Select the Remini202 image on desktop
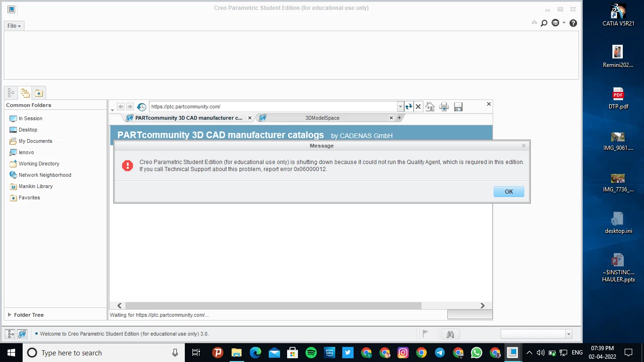 coord(618,57)
